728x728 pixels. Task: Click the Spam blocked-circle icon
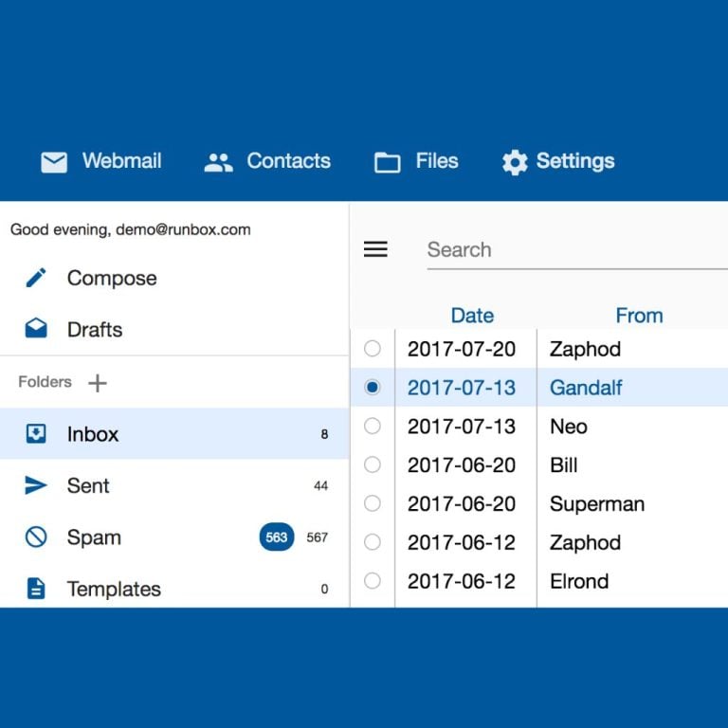(x=36, y=537)
